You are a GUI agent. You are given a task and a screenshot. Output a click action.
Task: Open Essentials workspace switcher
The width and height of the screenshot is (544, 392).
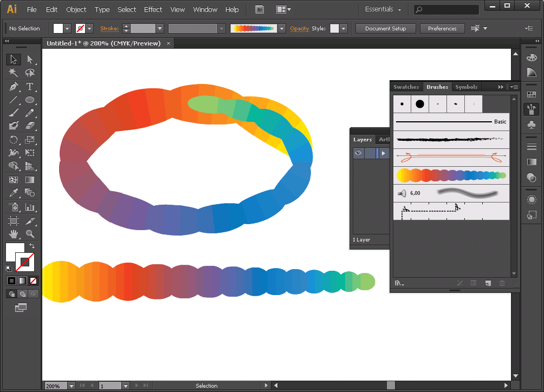pos(383,9)
